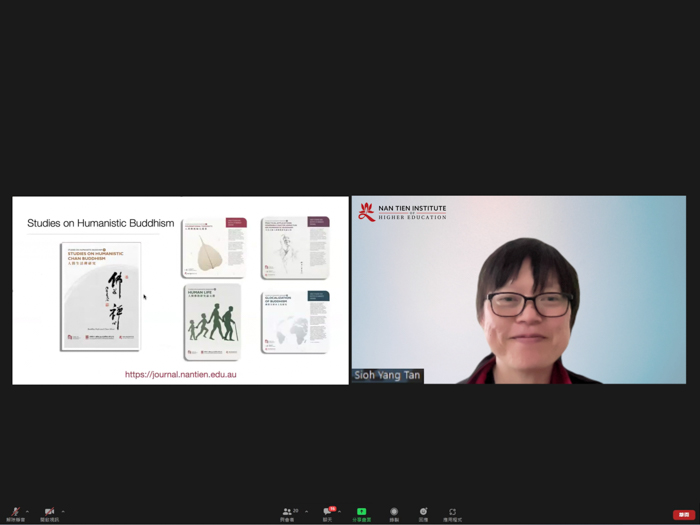
Task: Unmute the microphone in the Zoom toolbar
Action: (15, 512)
